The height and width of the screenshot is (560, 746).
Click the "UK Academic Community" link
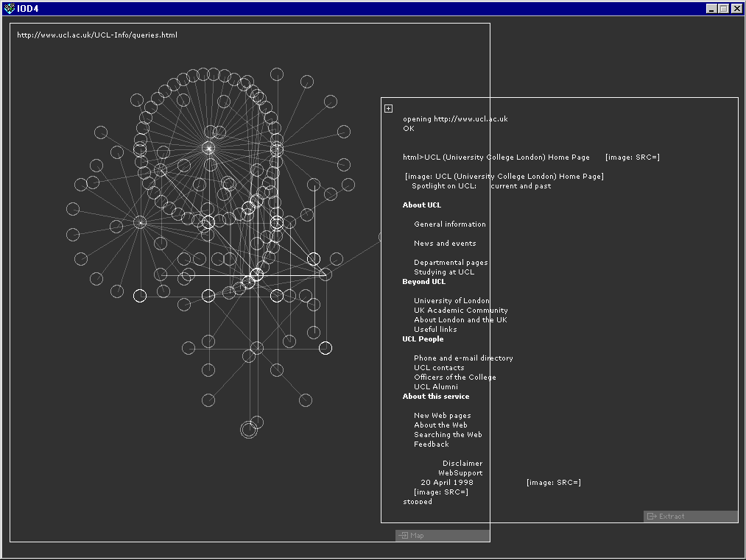[461, 310]
